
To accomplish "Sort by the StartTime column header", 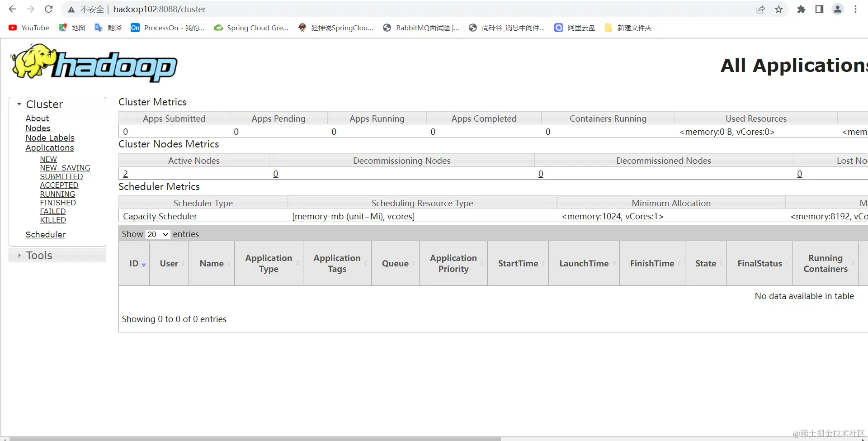I will 518,263.
